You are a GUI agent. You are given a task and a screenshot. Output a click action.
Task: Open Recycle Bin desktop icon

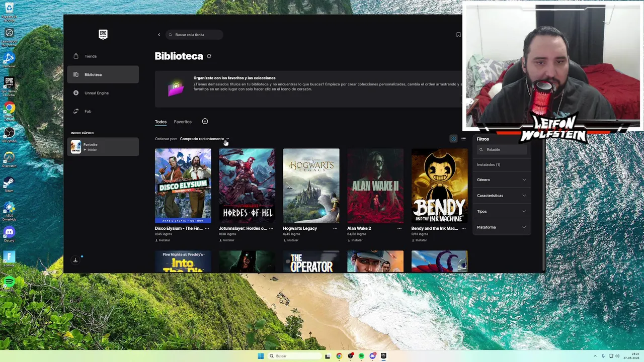click(x=9, y=12)
